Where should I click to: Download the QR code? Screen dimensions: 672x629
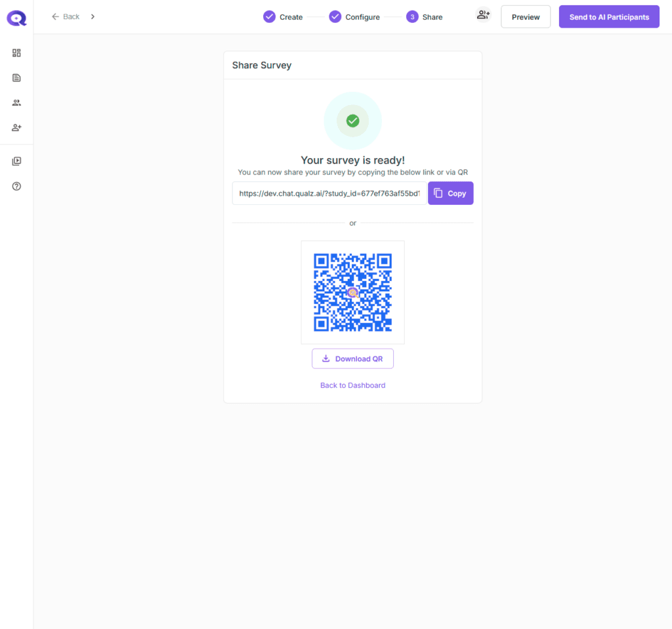click(352, 359)
